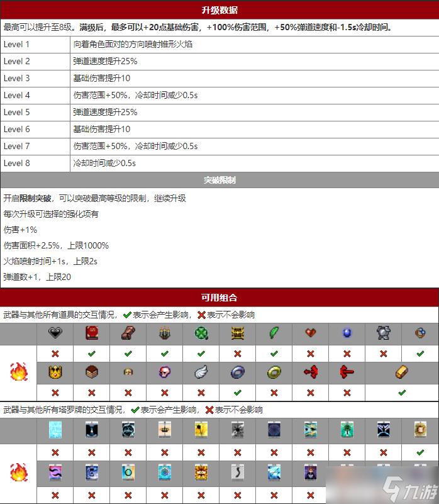Image resolution: width=439 pixels, height=504 pixels.
Task: Click the pink-purple wave tarot card
Action: pyautogui.click(x=55, y=473)
